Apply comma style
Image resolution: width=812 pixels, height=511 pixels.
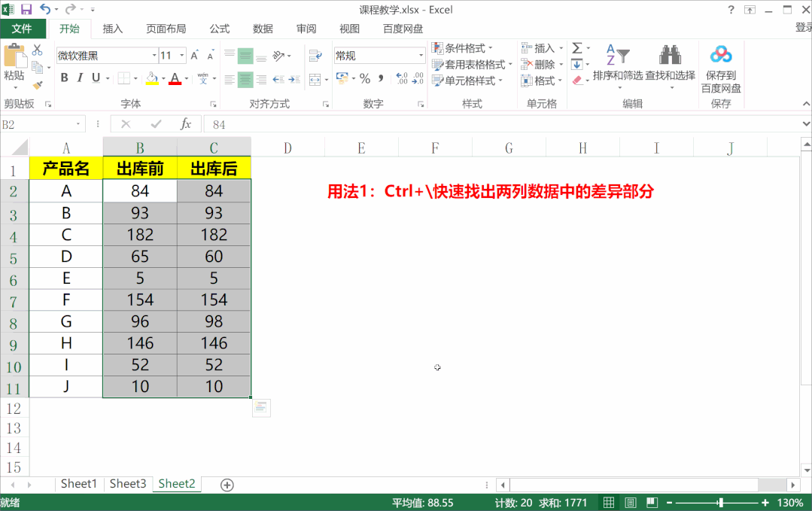point(381,79)
